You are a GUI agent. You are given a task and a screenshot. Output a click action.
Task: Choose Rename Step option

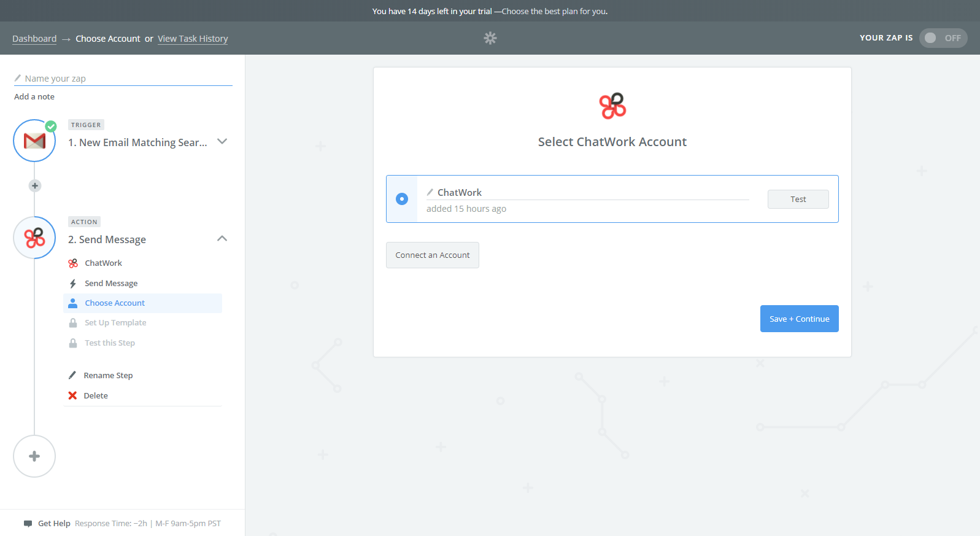click(x=108, y=375)
